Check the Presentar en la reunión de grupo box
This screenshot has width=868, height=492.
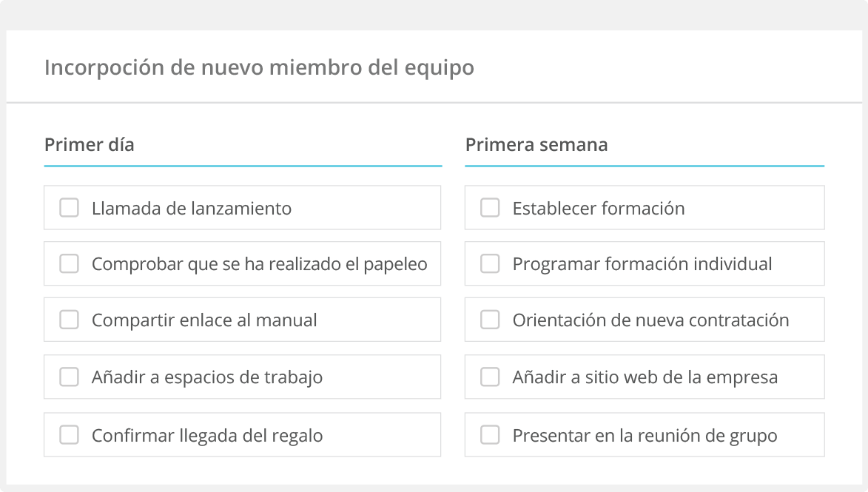click(x=489, y=435)
